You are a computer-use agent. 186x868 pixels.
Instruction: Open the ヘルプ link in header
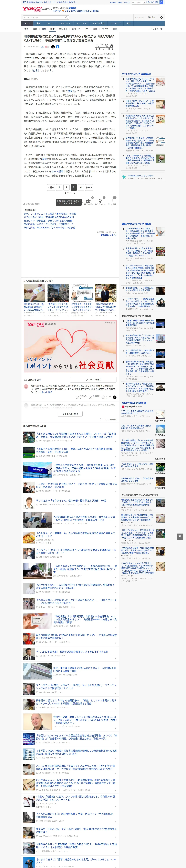[x=127, y=2]
